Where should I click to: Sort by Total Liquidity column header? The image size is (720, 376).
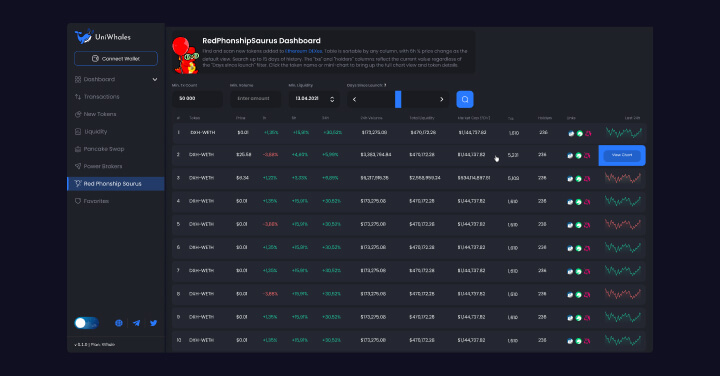[422, 118]
